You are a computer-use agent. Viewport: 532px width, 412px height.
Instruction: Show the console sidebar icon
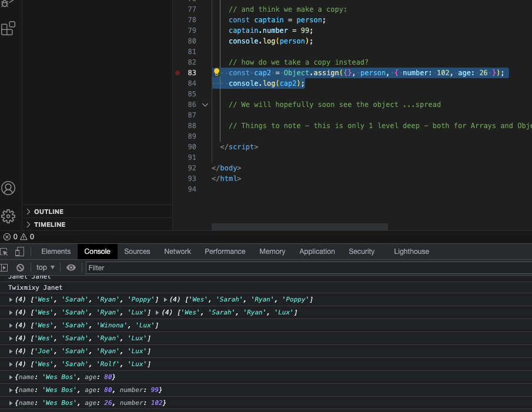4,267
